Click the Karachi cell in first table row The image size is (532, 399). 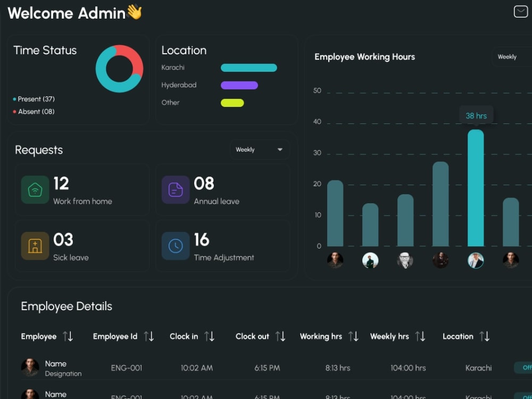pyautogui.click(x=478, y=368)
